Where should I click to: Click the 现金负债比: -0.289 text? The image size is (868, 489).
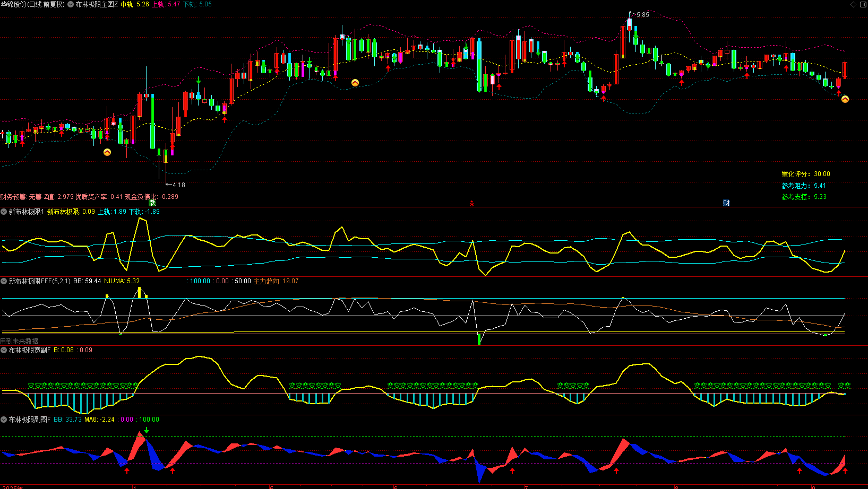(x=151, y=197)
